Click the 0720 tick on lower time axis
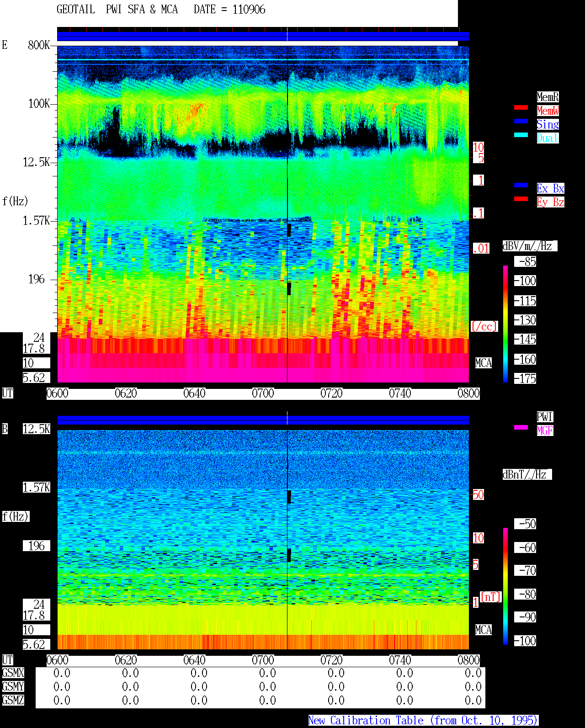 pos(331,660)
